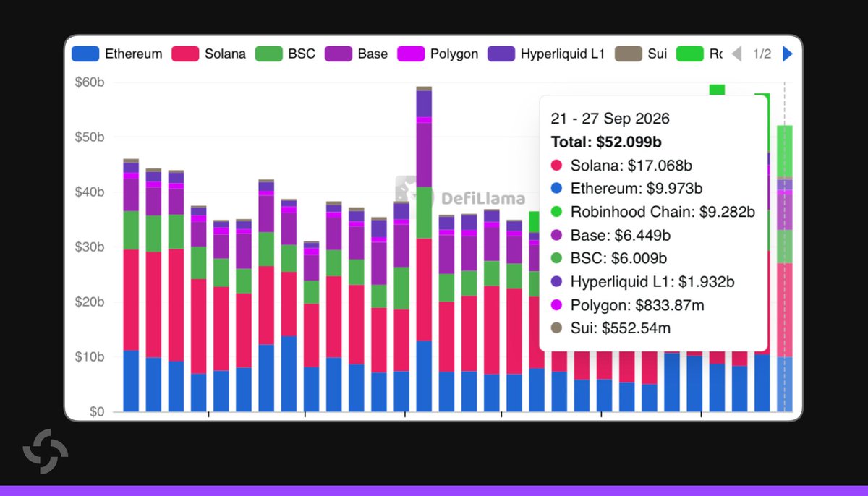Viewport: 868px width, 496px height.
Task: Toggle the Sui legend series
Action: (x=640, y=54)
